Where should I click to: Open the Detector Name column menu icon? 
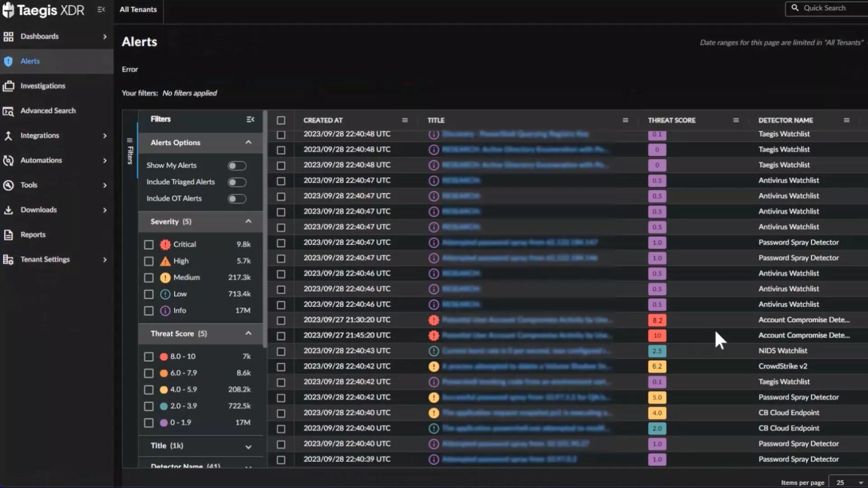[846, 120]
